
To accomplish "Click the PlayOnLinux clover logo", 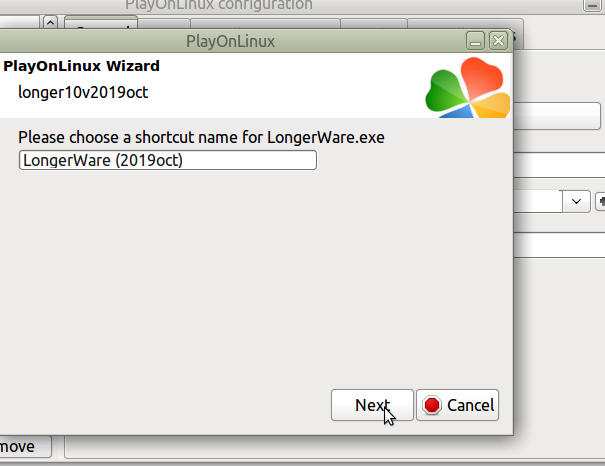I will tap(468, 88).
